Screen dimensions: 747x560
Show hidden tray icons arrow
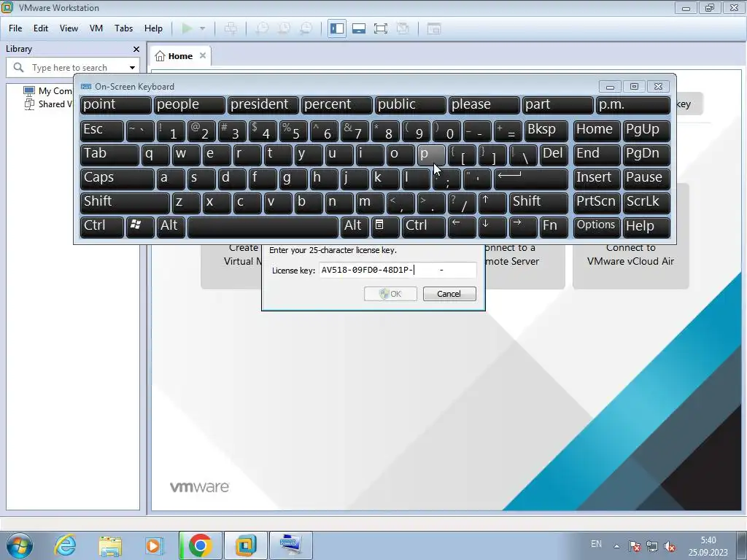click(x=616, y=546)
